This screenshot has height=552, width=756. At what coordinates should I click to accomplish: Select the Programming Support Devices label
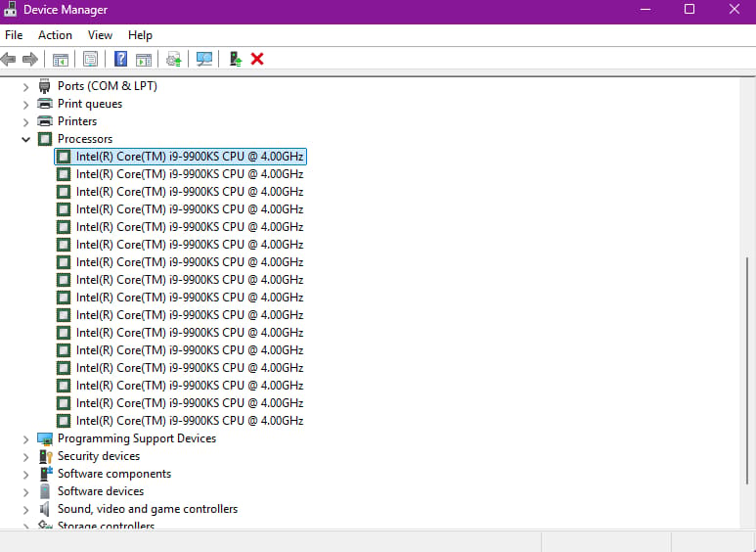coord(137,438)
